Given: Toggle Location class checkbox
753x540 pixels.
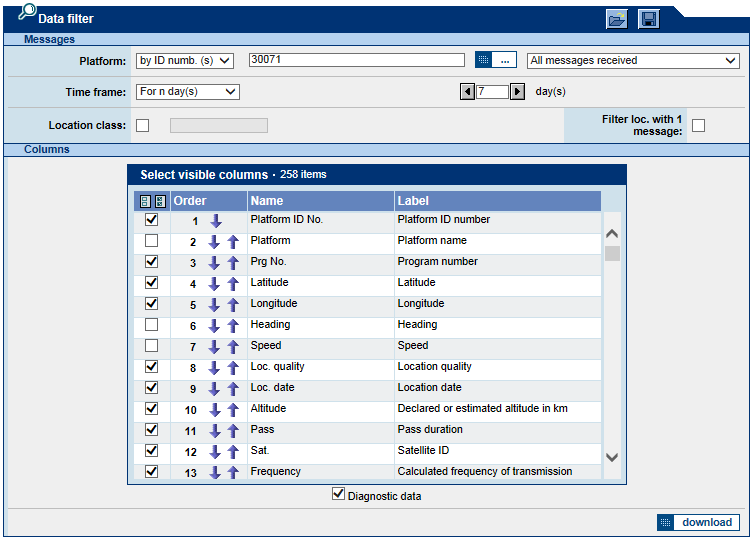Looking at the screenshot, I should click(x=143, y=125).
